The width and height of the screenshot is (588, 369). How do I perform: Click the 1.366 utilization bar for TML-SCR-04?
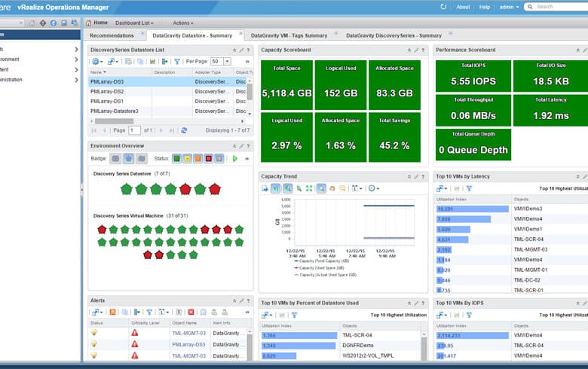click(x=299, y=335)
